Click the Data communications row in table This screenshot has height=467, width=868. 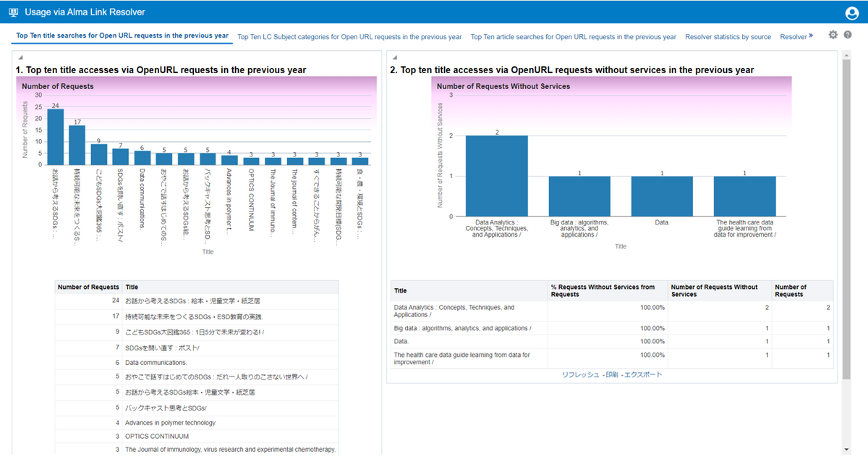(x=156, y=363)
